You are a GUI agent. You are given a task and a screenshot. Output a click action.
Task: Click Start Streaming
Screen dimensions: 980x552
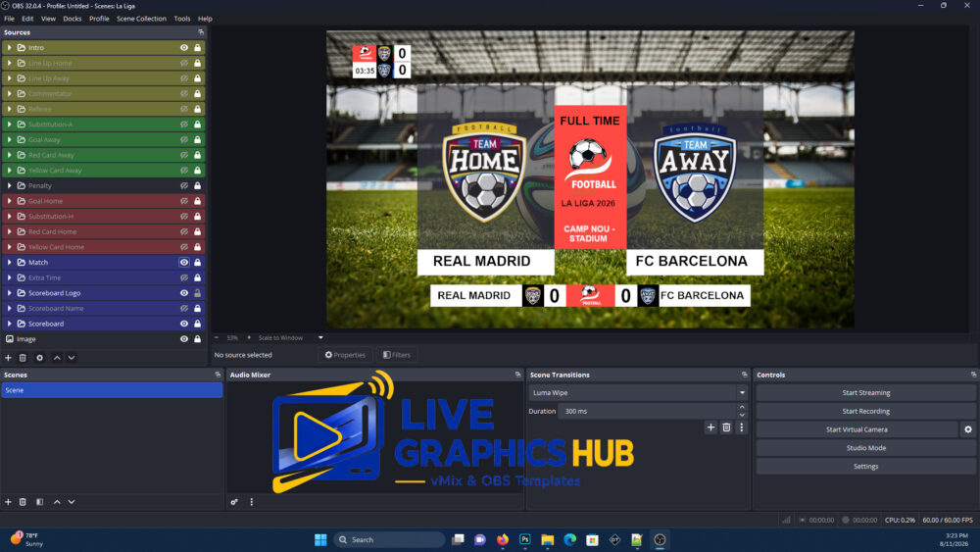pos(865,392)
